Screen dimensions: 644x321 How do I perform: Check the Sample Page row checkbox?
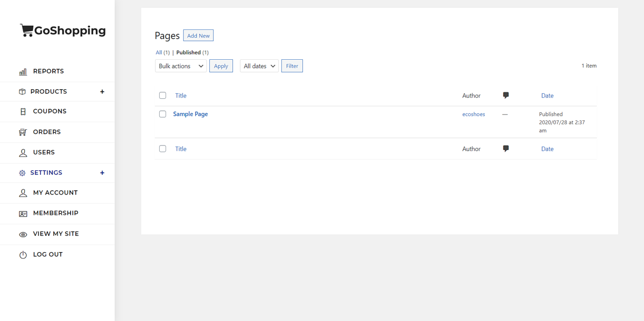coord(162,114)
